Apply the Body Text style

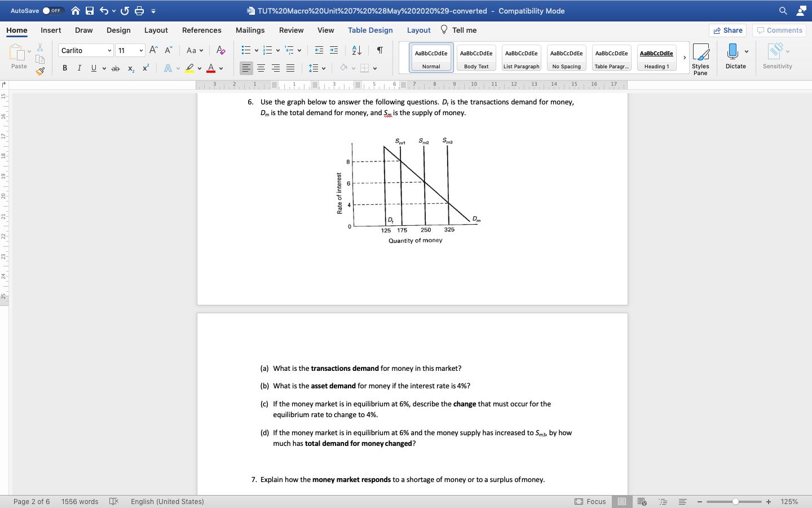pos(476,58)
